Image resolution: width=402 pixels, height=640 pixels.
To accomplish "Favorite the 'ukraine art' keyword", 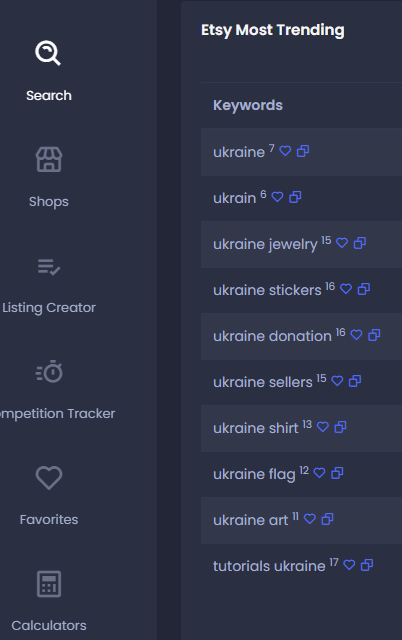I will click(310, 519).
